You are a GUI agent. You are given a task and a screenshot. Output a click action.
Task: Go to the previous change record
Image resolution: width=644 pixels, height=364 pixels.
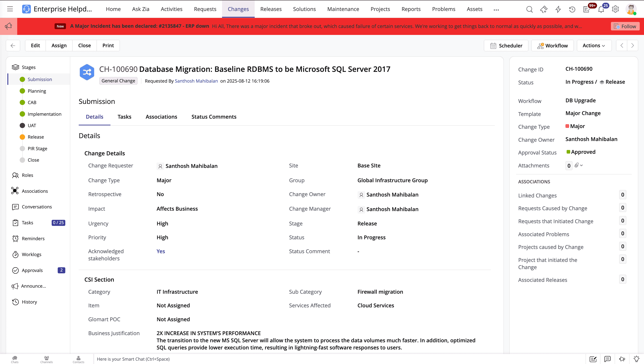(622, 46)
